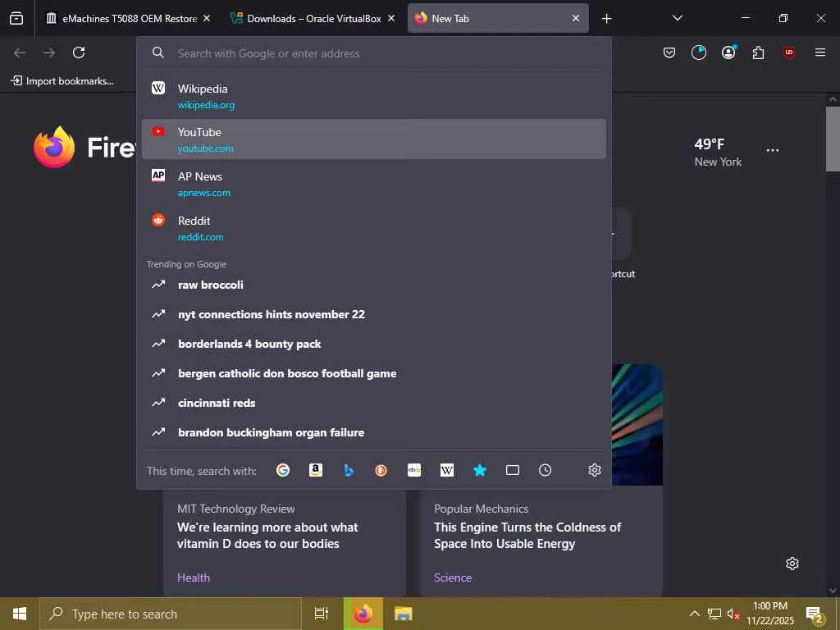The height and width of the screenshot is (630, 840).
Task: Select trending search raw broccoli
Action: tap(374, 285)
